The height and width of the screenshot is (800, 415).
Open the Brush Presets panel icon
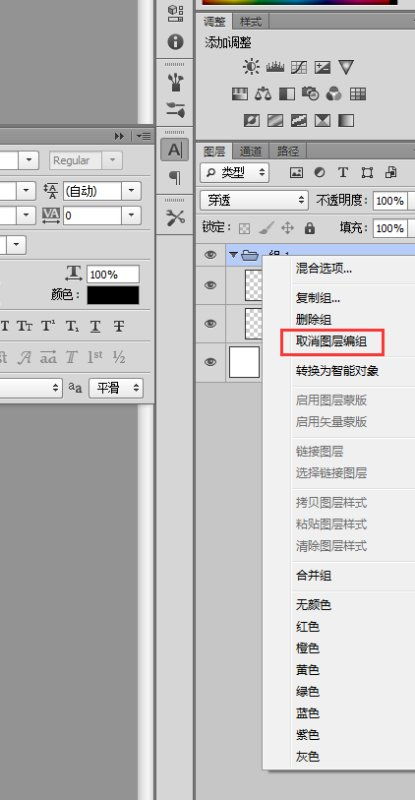click(175, 82)
